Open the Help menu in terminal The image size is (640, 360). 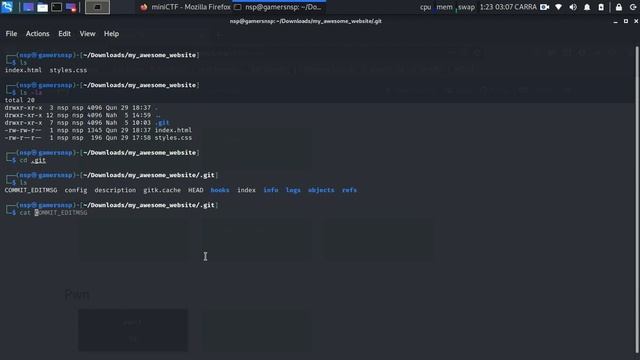tap(111, 33)
